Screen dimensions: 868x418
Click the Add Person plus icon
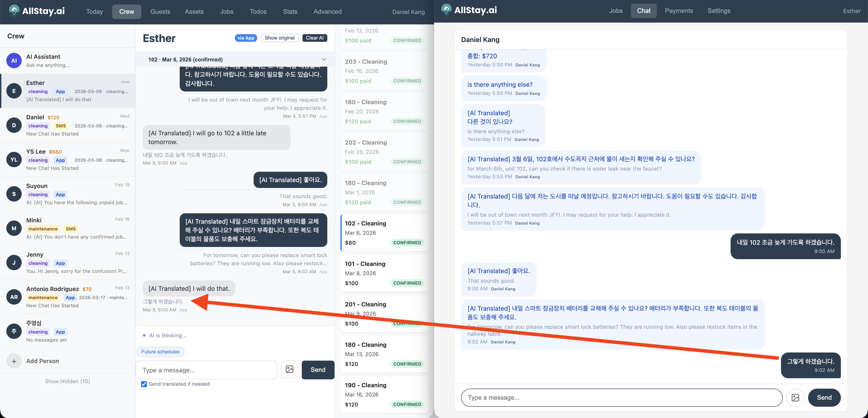click(x=14, y=361)
